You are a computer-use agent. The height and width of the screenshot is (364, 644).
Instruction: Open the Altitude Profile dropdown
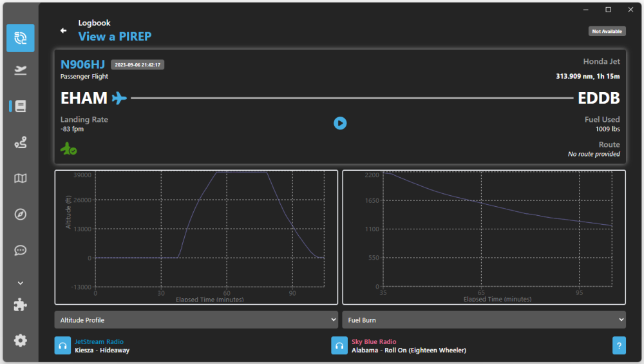pos(196,320)
